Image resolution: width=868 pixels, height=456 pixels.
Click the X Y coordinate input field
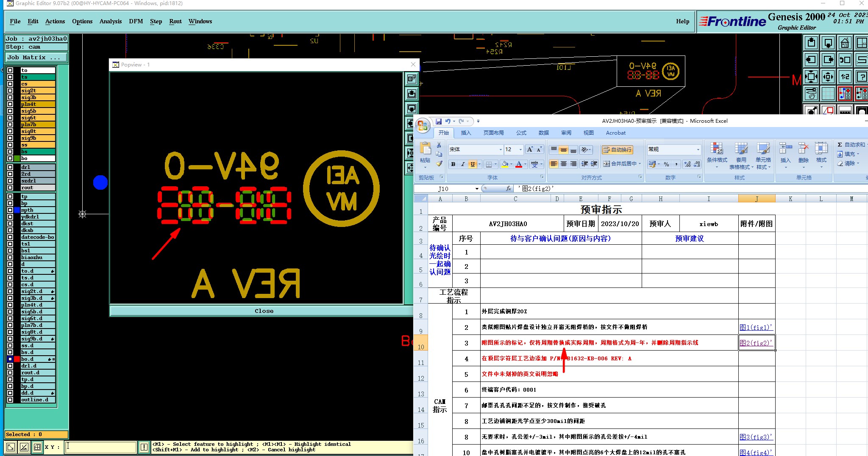pyautogui.click(x=101, y=447)
